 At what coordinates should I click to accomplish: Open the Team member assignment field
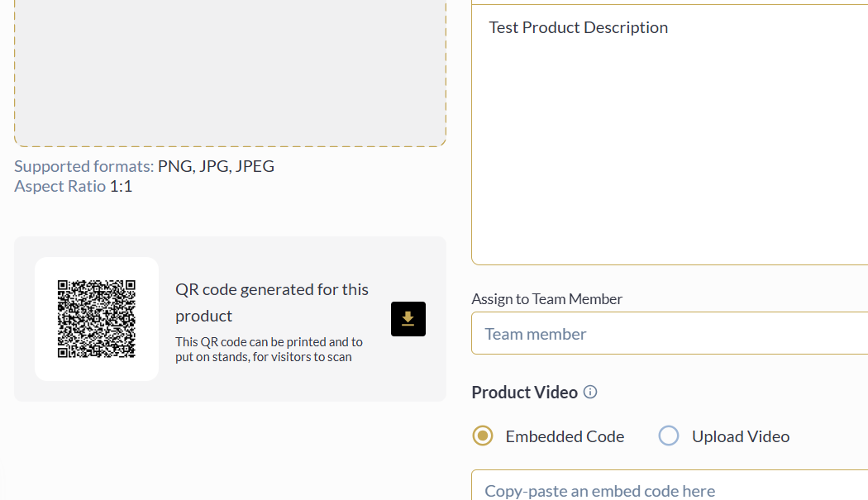coord(670,333)
